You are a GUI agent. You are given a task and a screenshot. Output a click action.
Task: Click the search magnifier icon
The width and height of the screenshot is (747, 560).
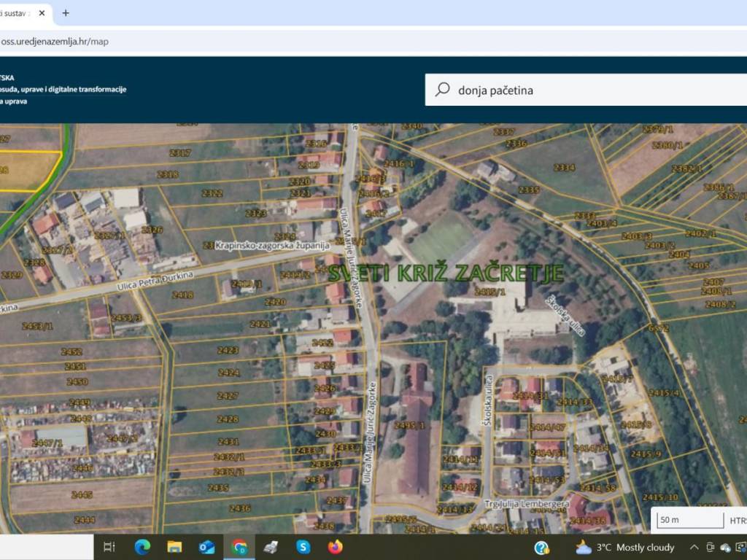[x=442, y=90]
